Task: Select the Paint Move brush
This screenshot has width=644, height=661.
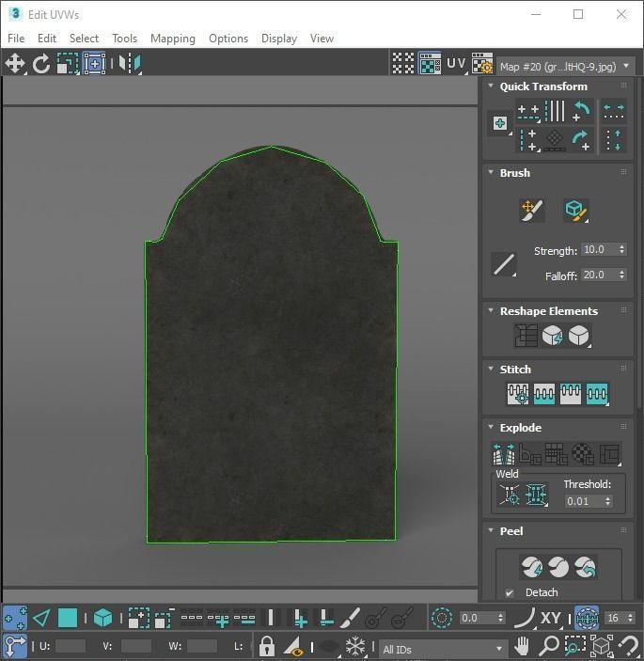Action: point(531,210)
